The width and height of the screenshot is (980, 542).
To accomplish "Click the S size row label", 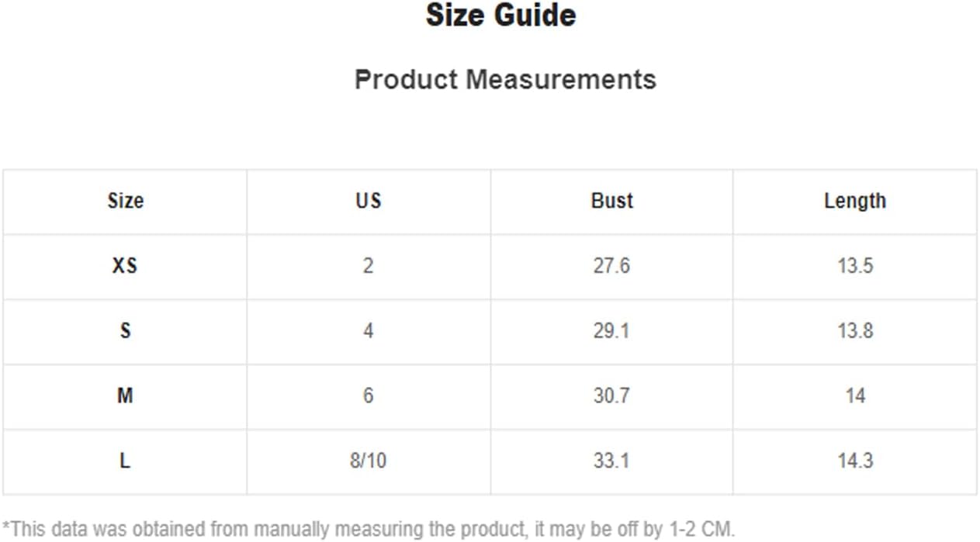I will [x=125, y=331].
